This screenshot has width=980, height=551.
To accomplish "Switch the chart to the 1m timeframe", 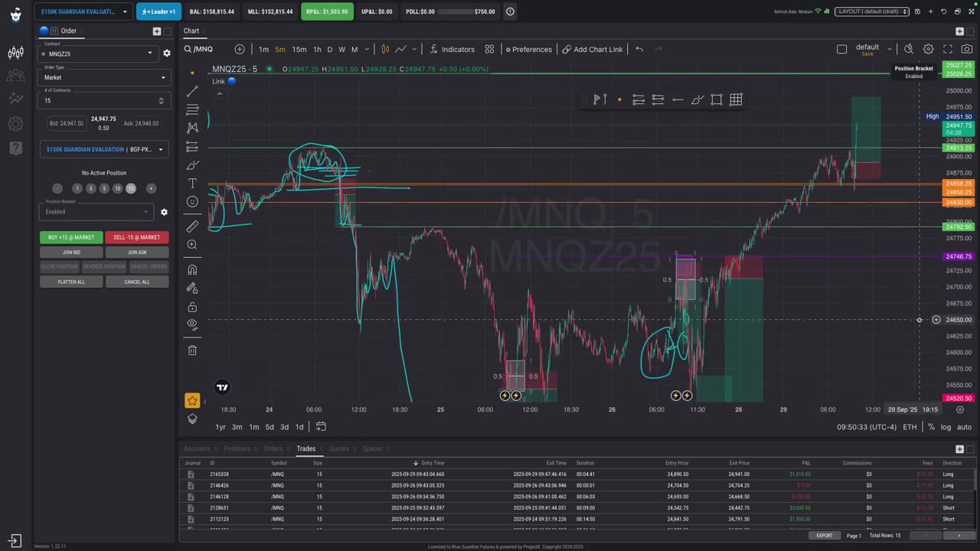I will pyautogui.click(x=263, y=49).
